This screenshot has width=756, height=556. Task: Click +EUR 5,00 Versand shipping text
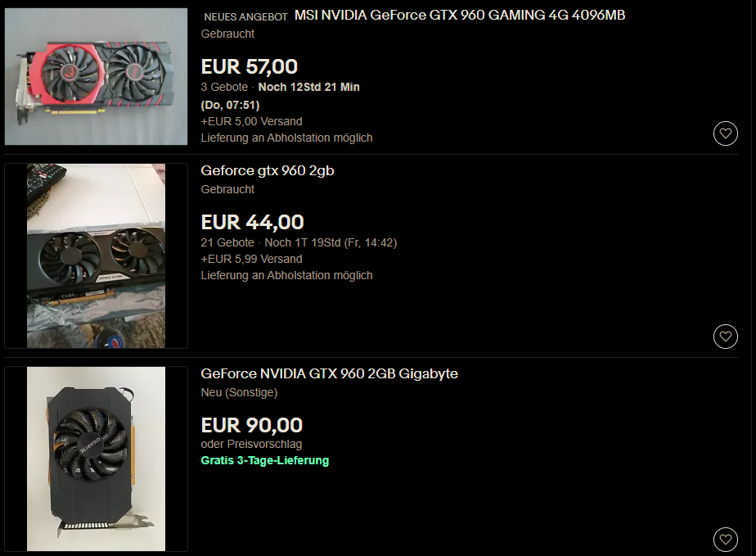coord(252,122)
